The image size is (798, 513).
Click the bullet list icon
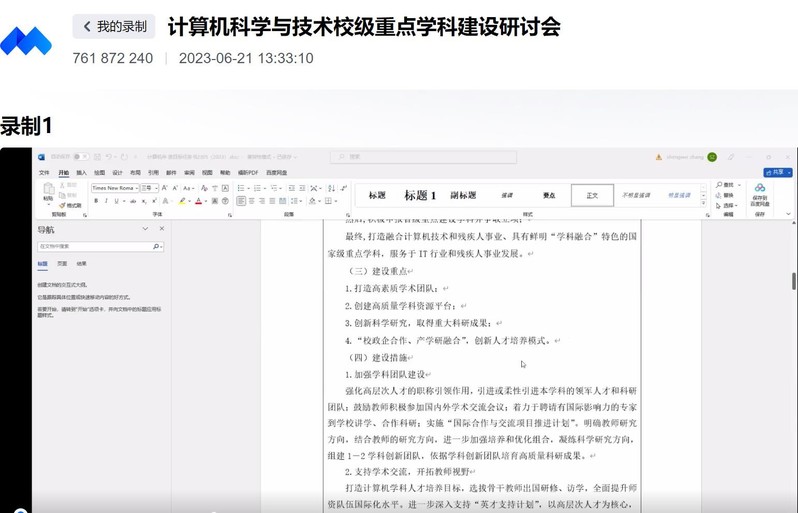tap(242, 187)
